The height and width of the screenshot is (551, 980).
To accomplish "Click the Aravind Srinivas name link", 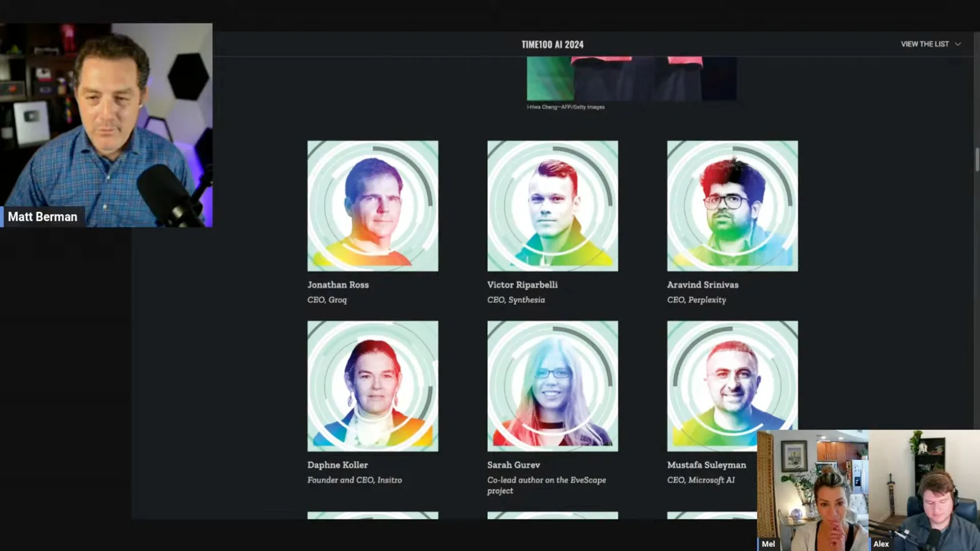I will point(703,285).
